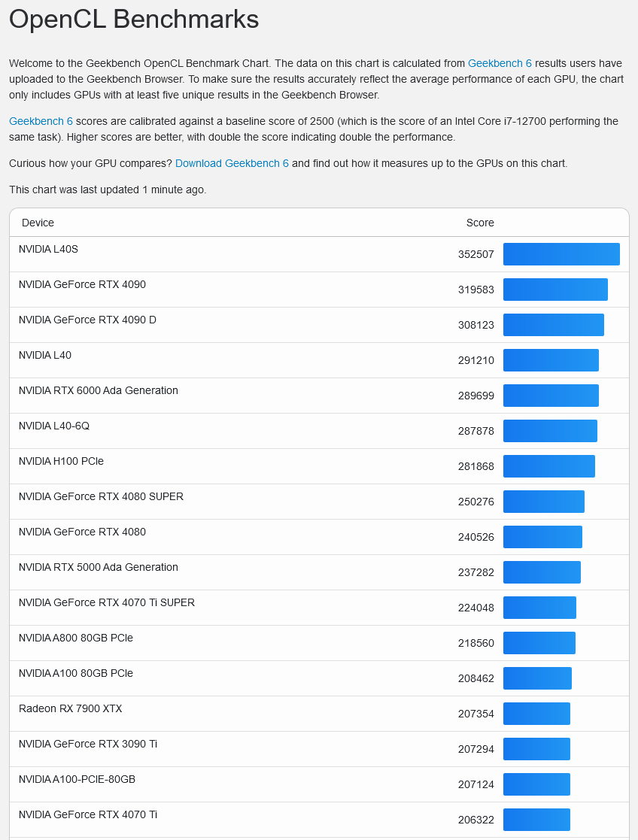Click the score bar for NVIDIA L40S
The width and height of the screenshot is (638, 840).
click(x=561, y=254)
